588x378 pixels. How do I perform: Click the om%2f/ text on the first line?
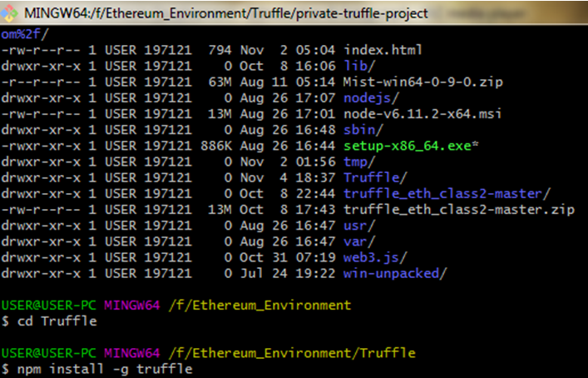point(25,34)
